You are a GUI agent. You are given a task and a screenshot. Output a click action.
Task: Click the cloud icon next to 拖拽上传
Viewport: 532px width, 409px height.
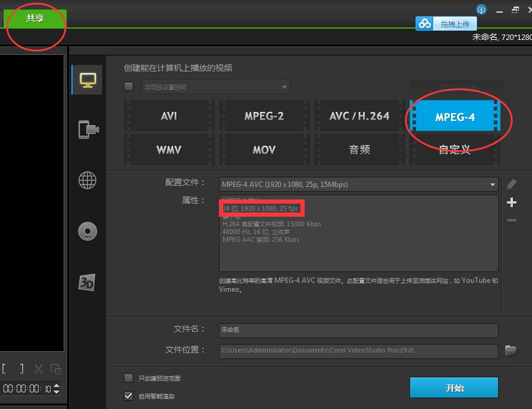point(424,24)
